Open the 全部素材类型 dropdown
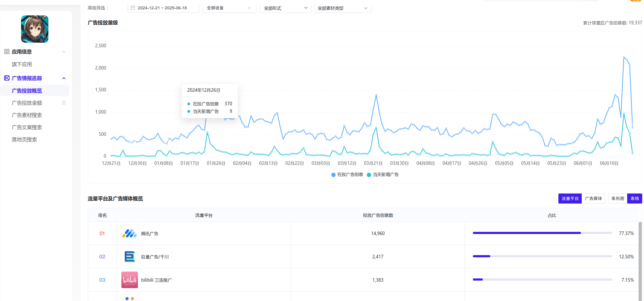This screenshot has height=301, width=644. [342, 8]
